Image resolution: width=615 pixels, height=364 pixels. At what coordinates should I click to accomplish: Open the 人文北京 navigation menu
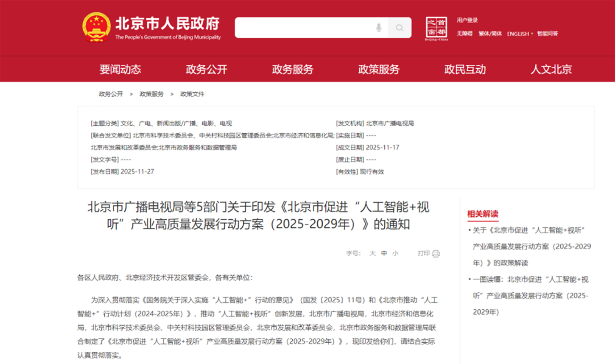pos(551,70)
